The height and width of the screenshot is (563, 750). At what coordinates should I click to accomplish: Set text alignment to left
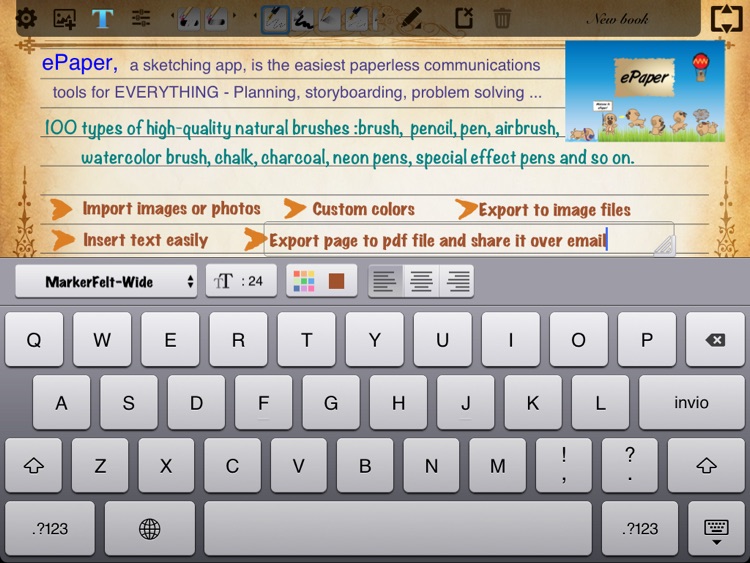386,281
